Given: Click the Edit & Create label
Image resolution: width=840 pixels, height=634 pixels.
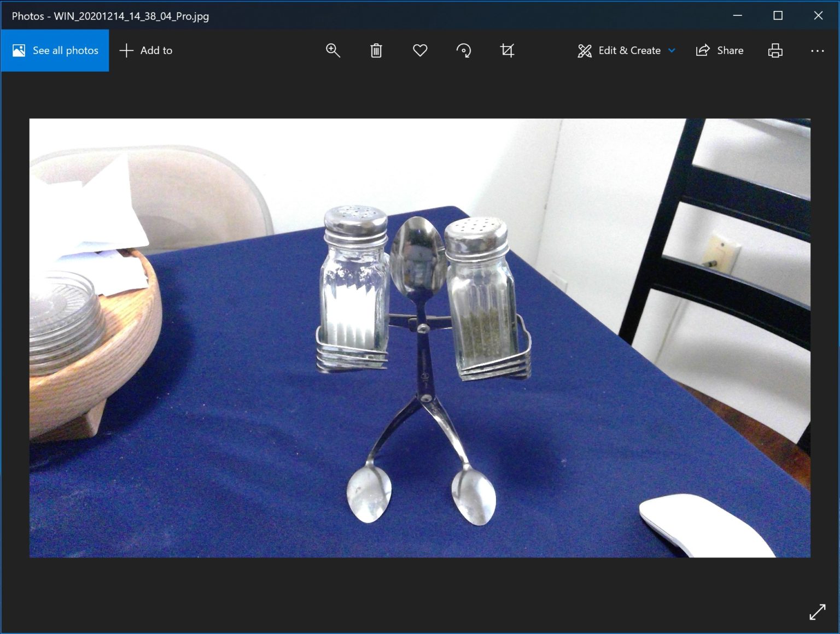Looking at the screenshot, I should tap(629, 50).
